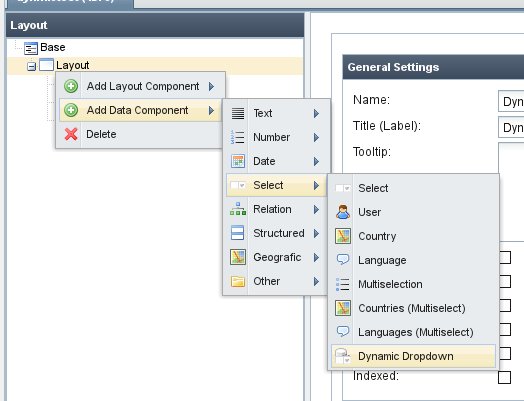Click the User person icon
524x401 pixels.
pyautogui.click(x=343, y=212)
